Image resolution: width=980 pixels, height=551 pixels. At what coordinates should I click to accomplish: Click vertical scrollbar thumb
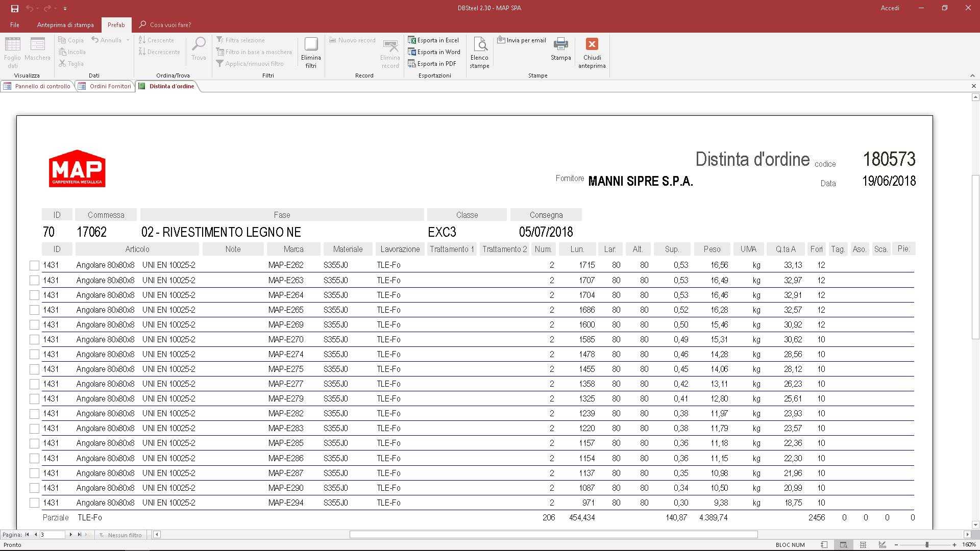(975, 257)
